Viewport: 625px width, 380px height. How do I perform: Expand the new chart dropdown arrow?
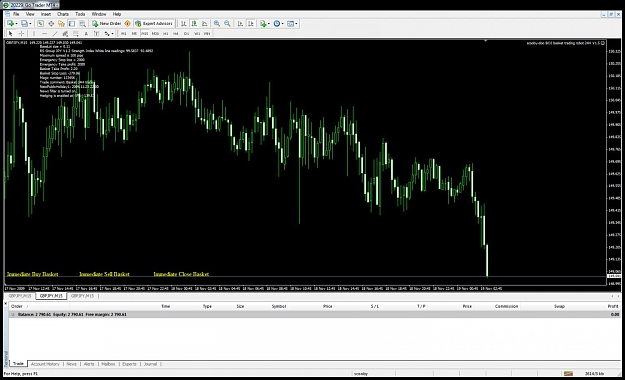pos(16,24)
